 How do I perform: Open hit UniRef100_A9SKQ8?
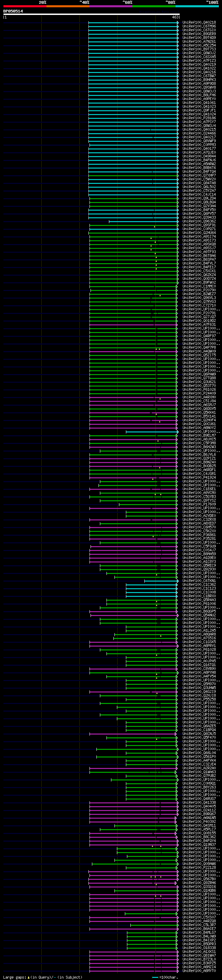pos(199,244)
